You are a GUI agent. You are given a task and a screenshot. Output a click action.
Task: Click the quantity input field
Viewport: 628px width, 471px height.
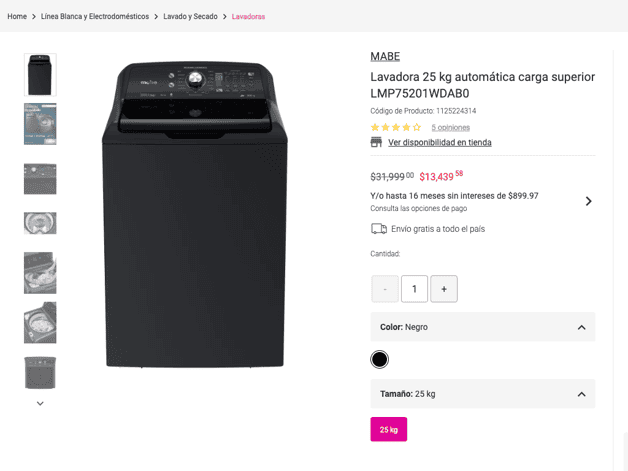tap(414, 289)
